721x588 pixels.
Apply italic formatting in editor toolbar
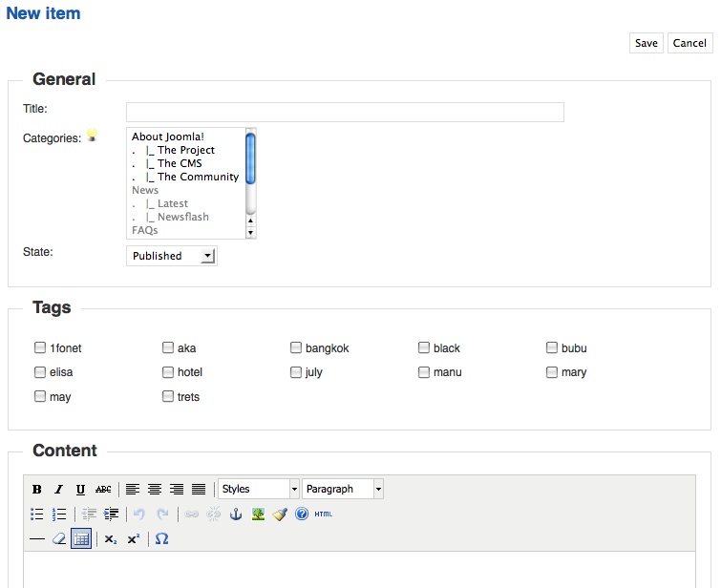(x=58, y=489)
